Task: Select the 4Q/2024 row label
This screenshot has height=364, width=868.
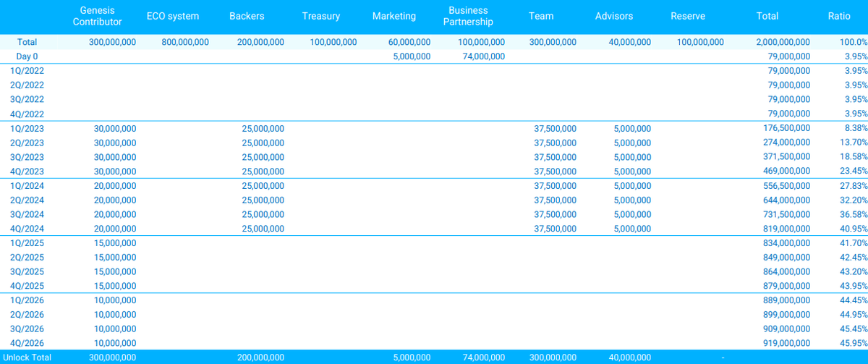Action: pyautogui.click(x=27, y=229)
